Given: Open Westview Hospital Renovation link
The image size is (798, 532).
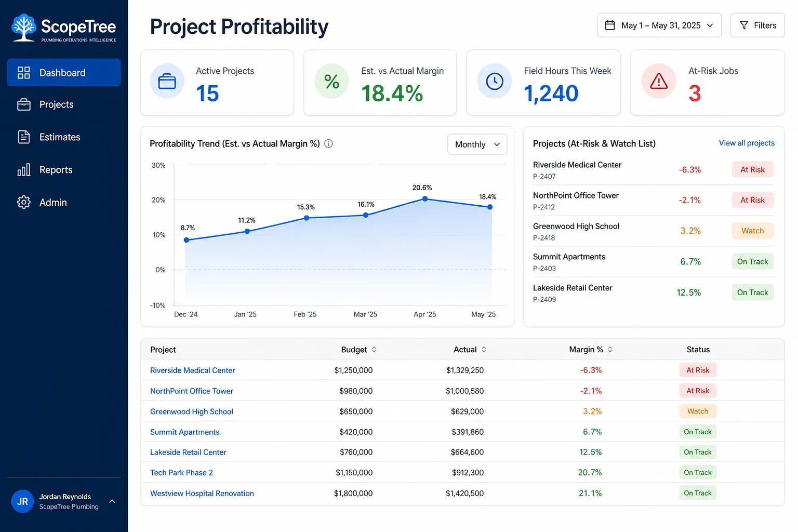Looking at the screenshot, I should coord(202,493).
